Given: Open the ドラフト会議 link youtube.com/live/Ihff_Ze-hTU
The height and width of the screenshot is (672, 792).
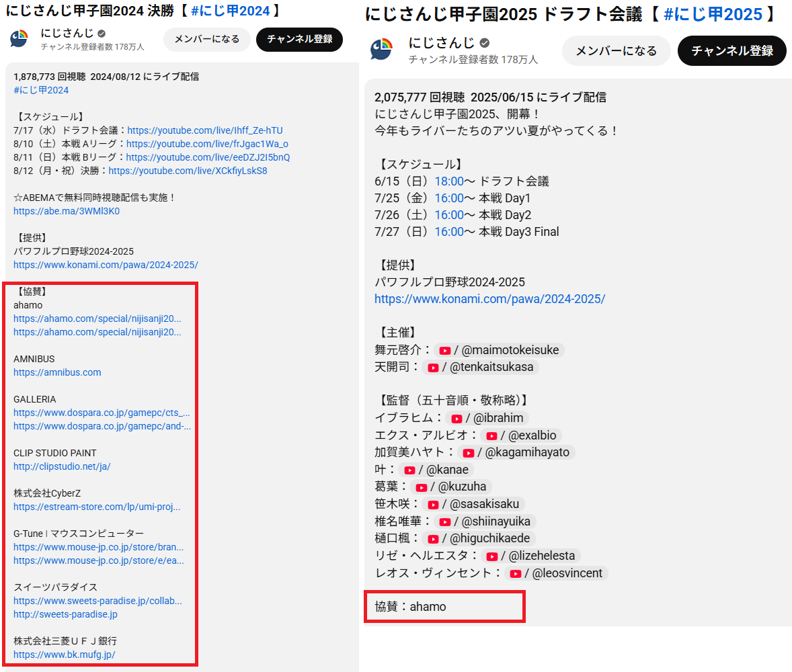Looking at the screenshot, I should (205, 130).
